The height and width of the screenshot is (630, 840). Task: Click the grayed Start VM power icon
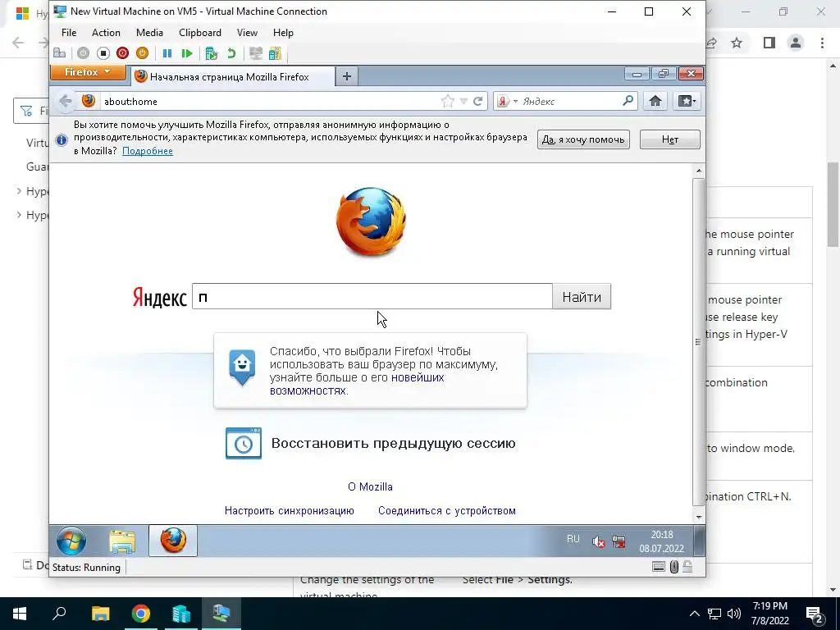coord(83,53)
